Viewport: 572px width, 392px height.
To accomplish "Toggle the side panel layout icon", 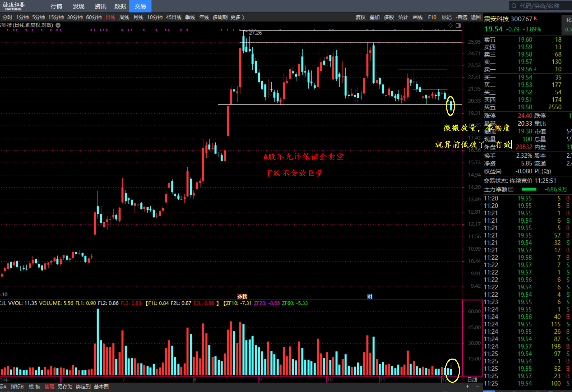I will 458,25.
